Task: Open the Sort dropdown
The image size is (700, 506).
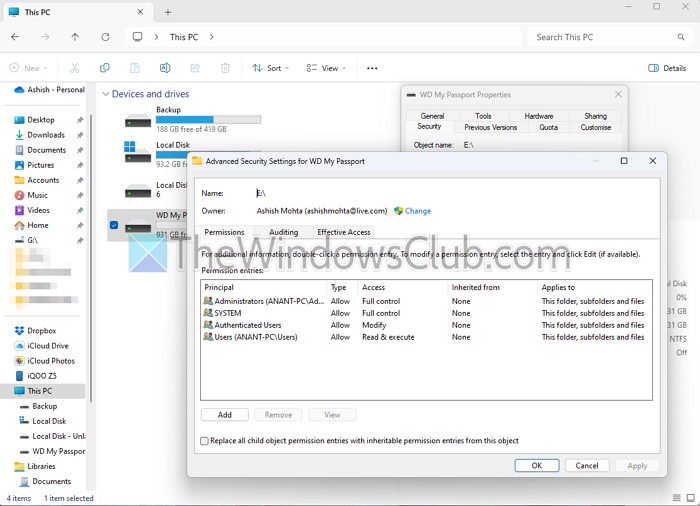Action: click(271, 68)
